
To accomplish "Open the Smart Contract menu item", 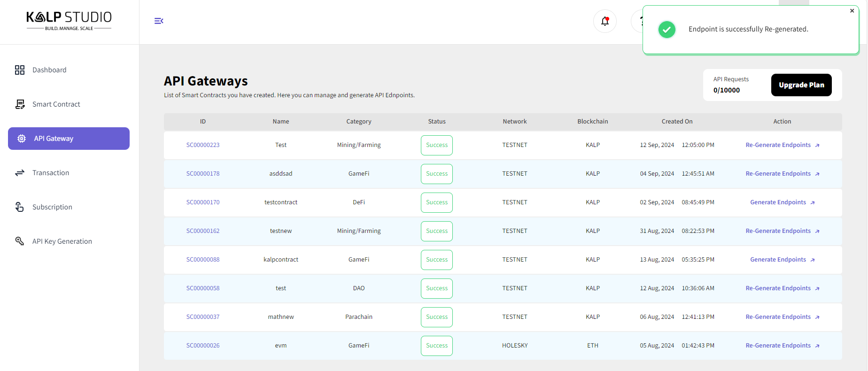I will [56, 104].
